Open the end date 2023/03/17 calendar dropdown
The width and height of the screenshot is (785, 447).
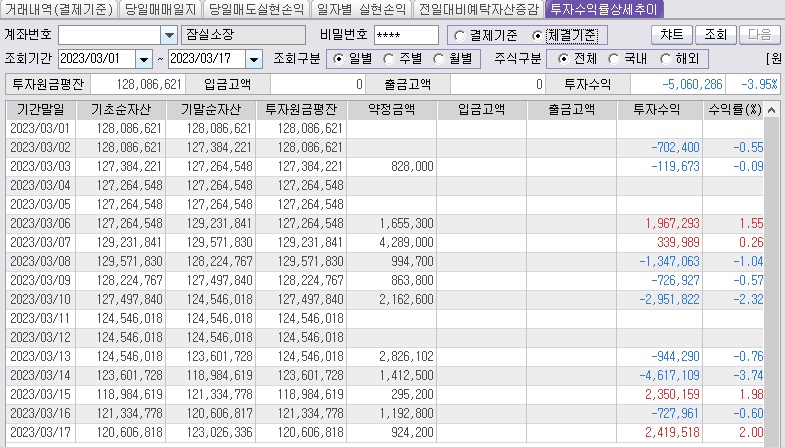click(254, 59)
